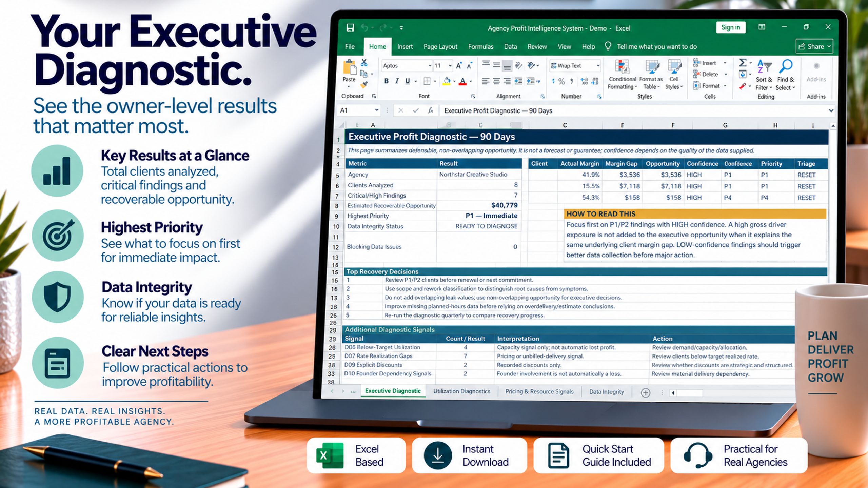Undo the last action
The height and width of the screenshot is (488, 868).
tap(364, 28)
